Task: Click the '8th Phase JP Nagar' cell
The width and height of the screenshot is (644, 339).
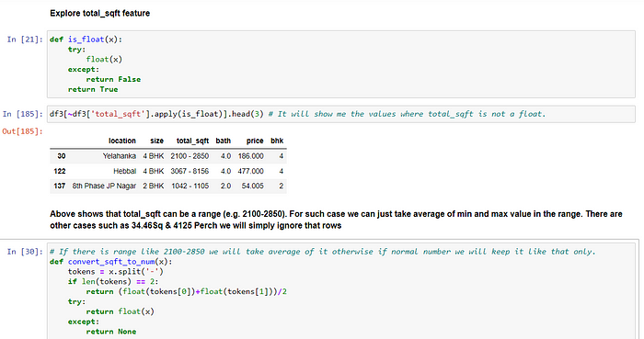Action: tap(104, 186)
